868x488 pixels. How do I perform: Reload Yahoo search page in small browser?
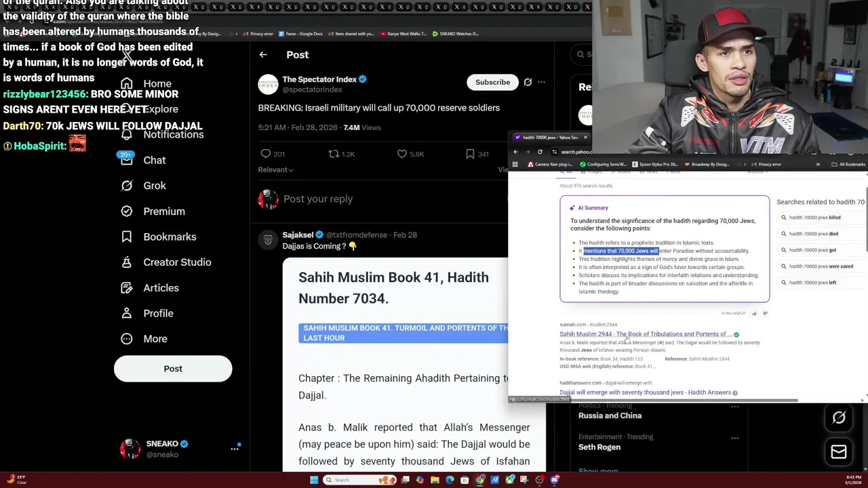click(x=540, y=152)
